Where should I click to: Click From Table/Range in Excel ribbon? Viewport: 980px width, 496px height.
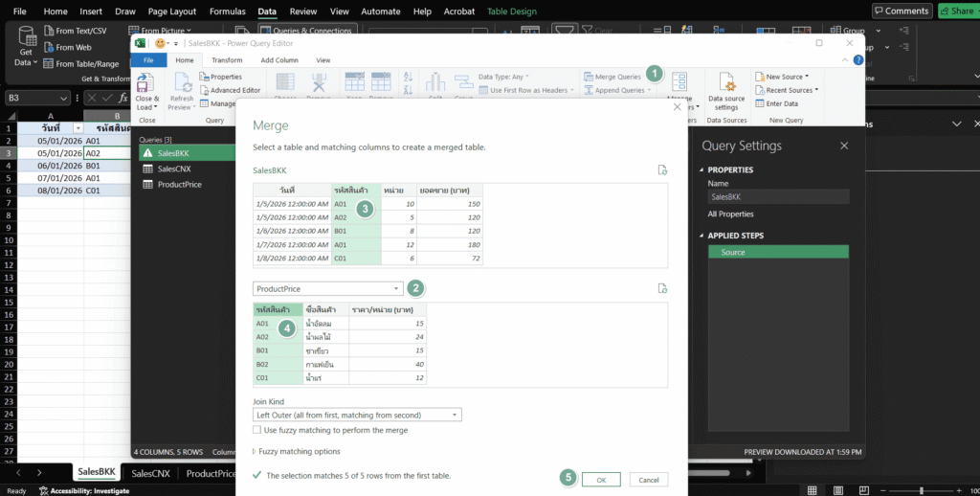81,64
